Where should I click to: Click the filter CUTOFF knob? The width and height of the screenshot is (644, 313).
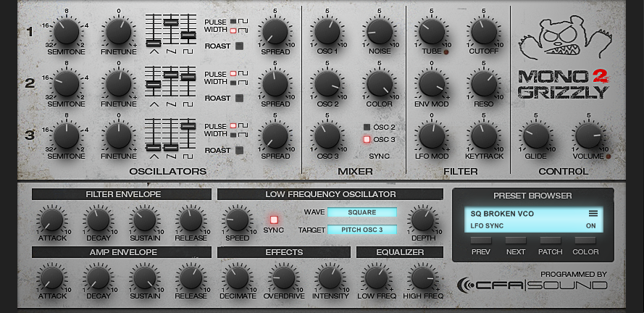(x=484, y=31)
